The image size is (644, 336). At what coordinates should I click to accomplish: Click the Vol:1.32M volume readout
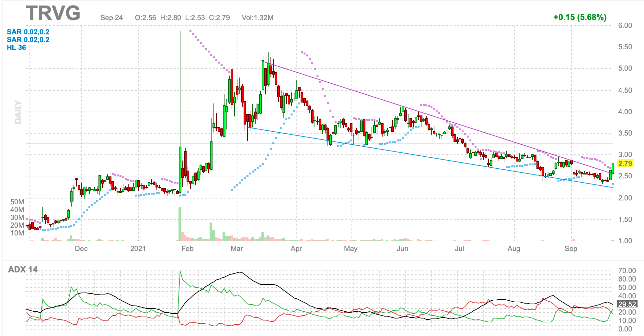258,18
